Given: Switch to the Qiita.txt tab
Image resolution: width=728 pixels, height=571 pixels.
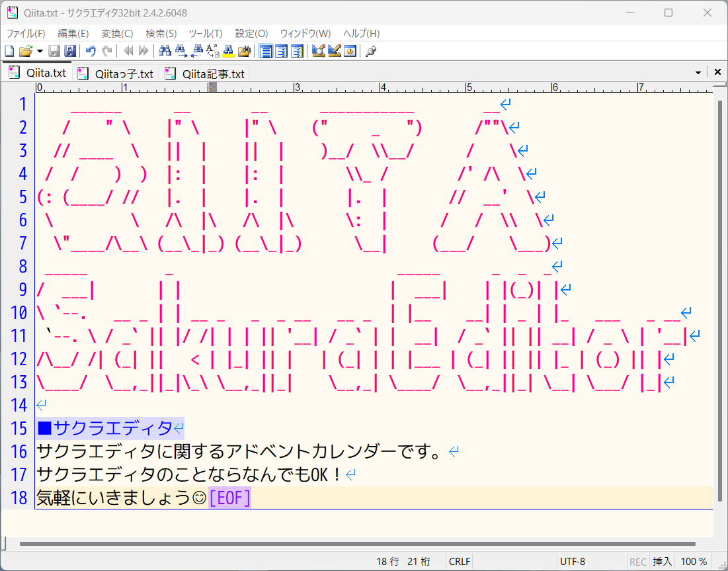Looking at the screenshot, I should click(x=37, y=73).
